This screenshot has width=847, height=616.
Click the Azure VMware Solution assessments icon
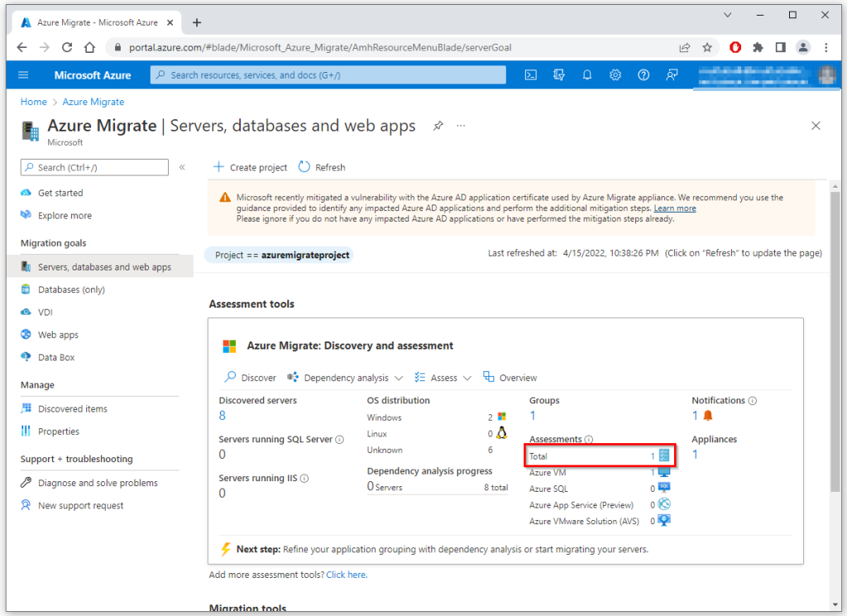(x=664, y=520)
